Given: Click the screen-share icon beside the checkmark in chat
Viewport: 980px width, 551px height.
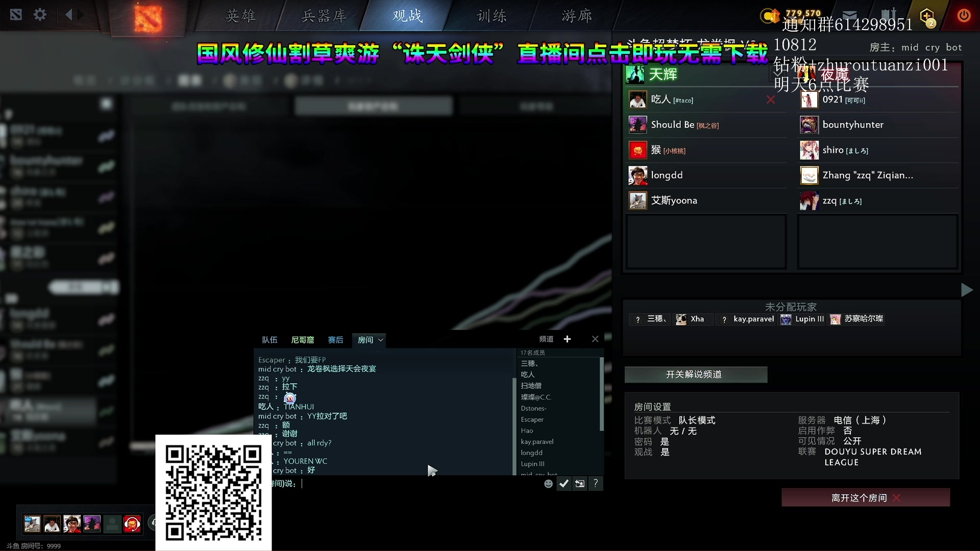Looking at the screenshot, I should point(580,483).
